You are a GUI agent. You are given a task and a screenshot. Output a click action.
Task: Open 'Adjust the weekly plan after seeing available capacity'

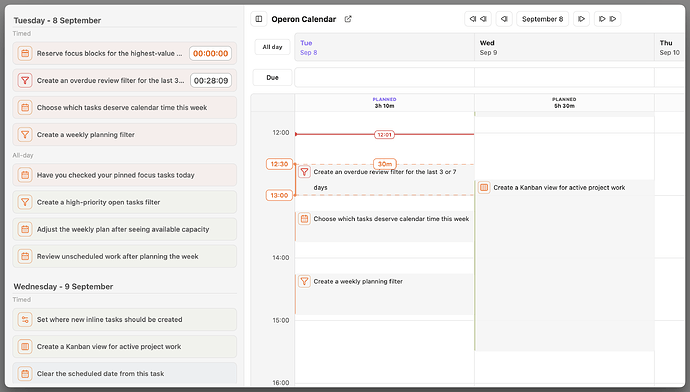(123, 229)
